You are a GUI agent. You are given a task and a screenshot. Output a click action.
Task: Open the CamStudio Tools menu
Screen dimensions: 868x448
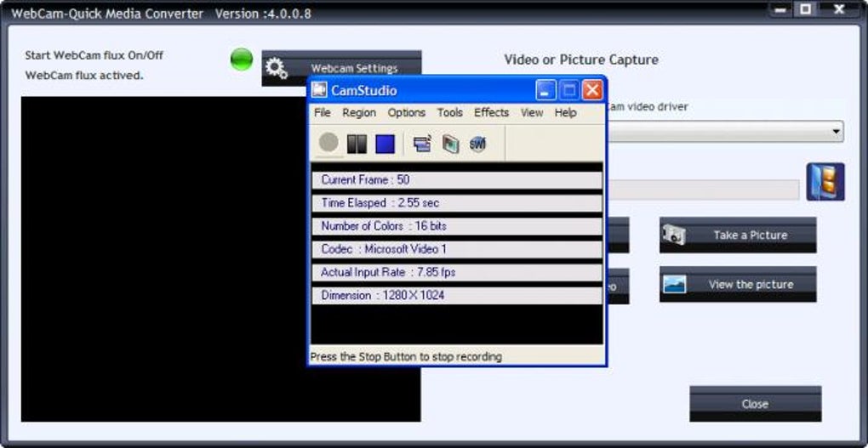coord(450,113)
